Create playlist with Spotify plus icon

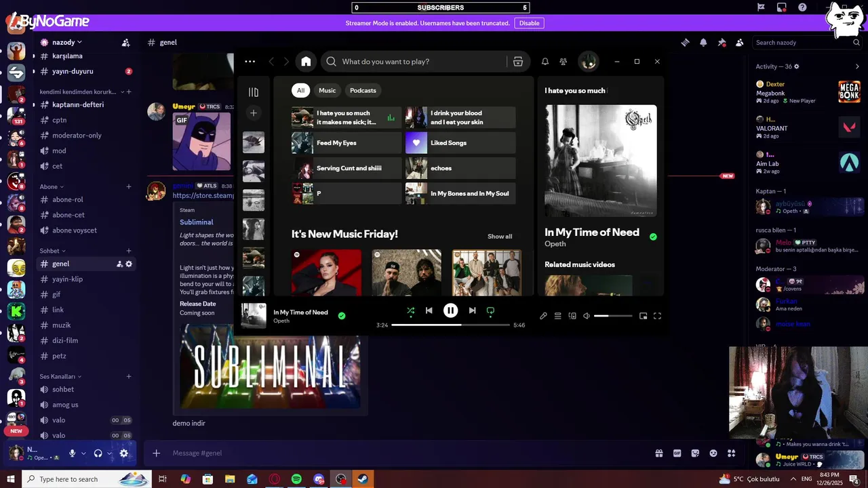(x=254, y=113)
